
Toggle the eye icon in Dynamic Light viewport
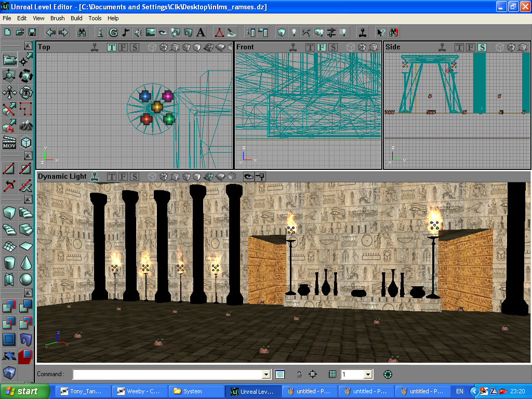coord(248,177)
